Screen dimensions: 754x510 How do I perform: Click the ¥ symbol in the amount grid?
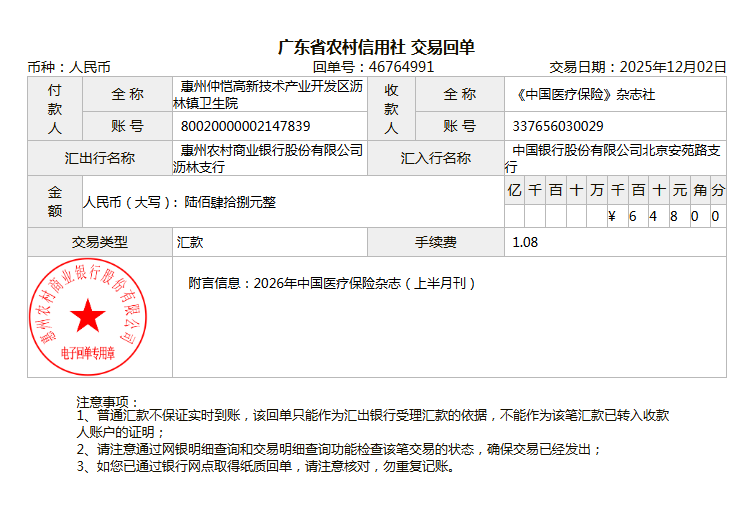click(x=611, y=216)
